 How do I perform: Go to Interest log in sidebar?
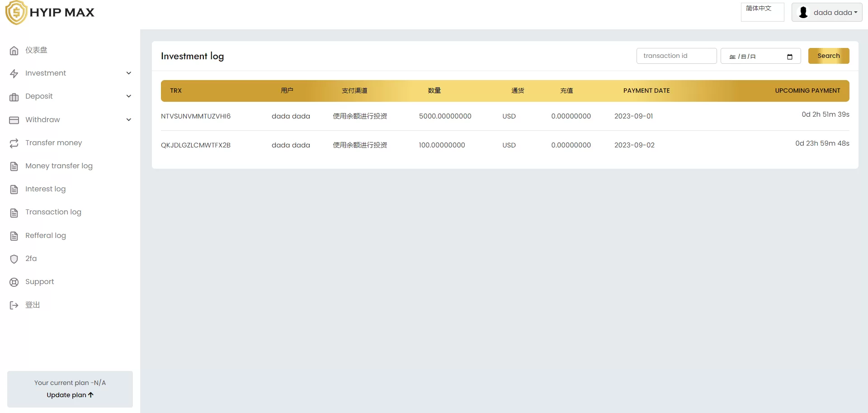coord(45,189)
